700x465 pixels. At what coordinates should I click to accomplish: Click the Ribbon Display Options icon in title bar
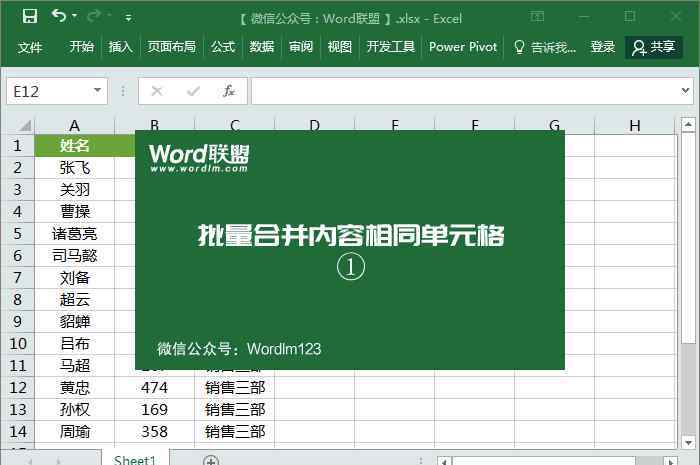click(x=537, y=17)
